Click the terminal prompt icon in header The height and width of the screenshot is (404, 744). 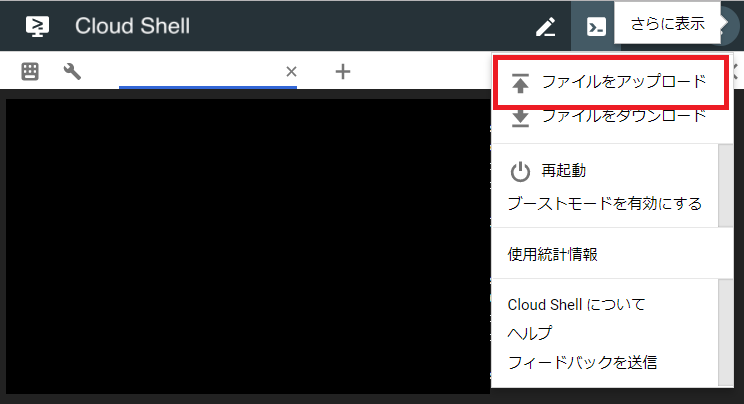click(x=596, y=27)
